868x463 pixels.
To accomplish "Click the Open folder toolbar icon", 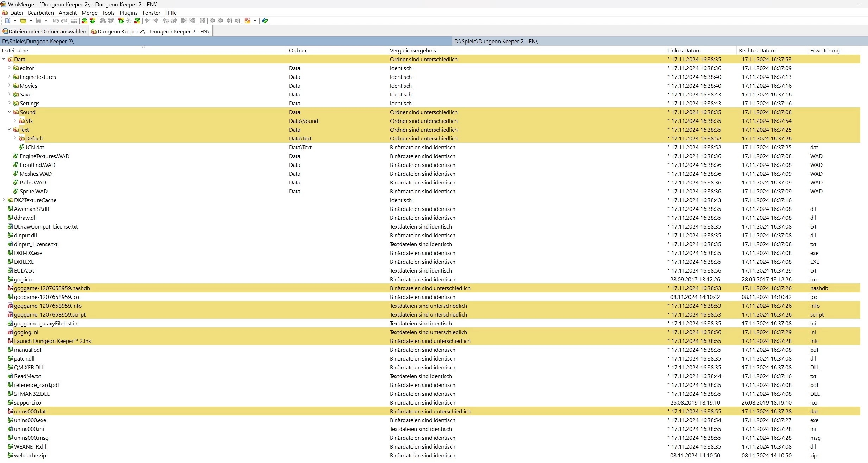I will (23, 20).
